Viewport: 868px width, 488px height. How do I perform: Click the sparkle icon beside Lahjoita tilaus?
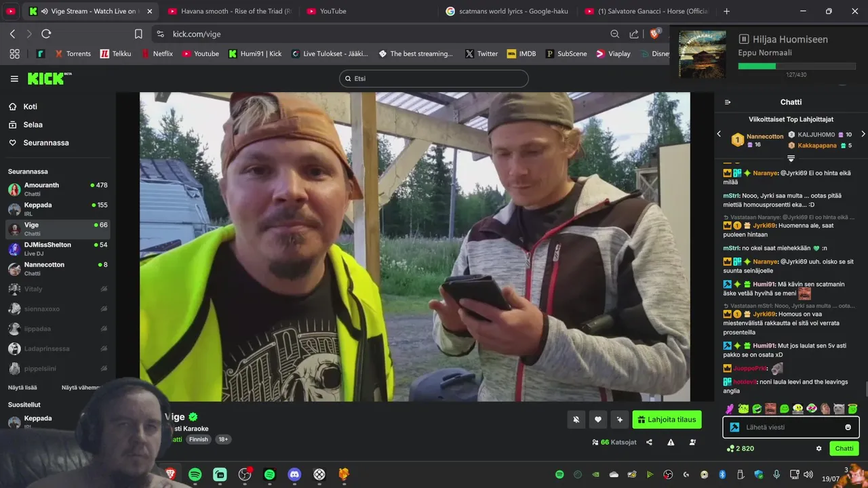(619, 420)
